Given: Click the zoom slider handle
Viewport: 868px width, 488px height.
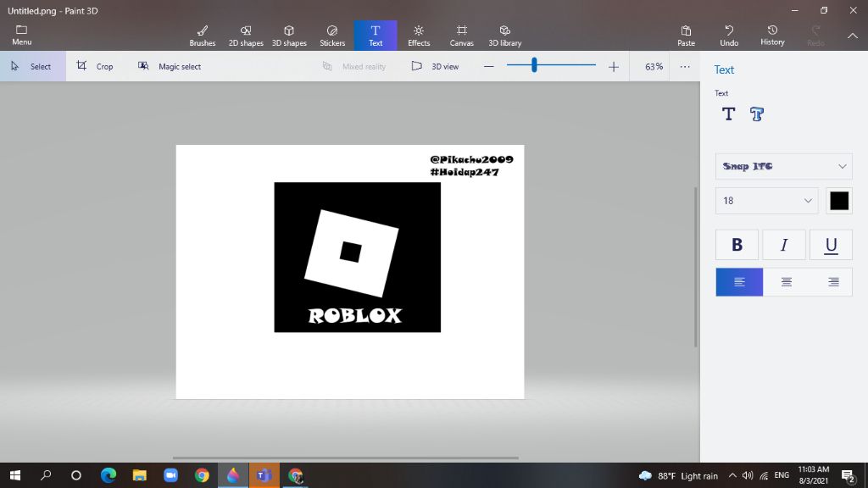Looking at the screenshot, I should 534,65.
